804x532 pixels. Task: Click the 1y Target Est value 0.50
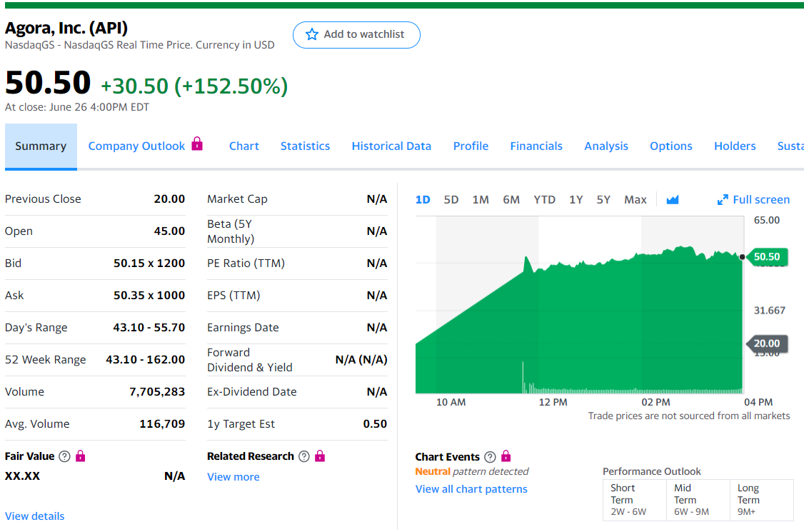(375, 423)
